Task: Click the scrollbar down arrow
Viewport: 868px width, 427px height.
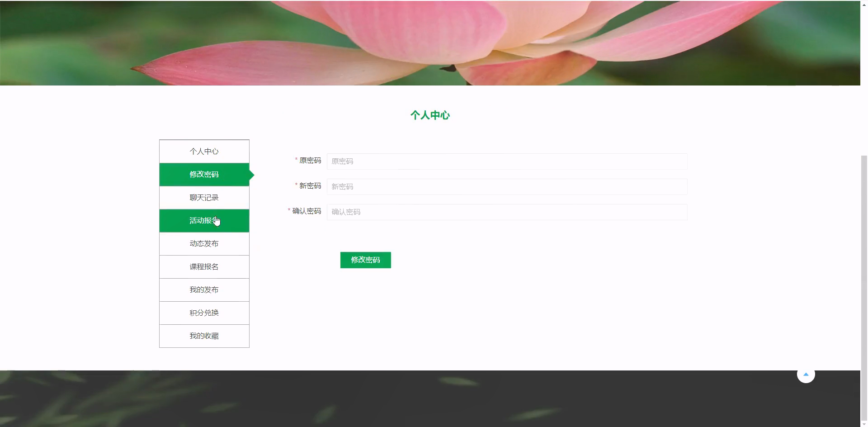Action: pyautogui.click(x=864, y=424)
